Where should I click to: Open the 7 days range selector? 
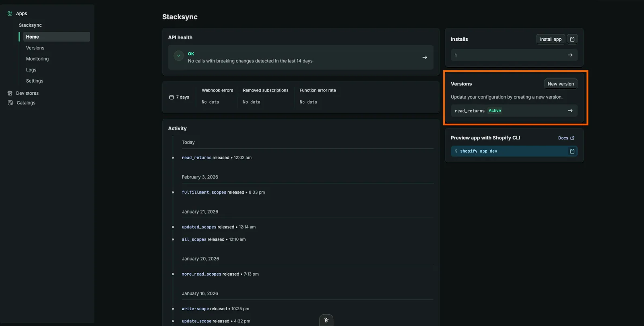click(179, 97)
